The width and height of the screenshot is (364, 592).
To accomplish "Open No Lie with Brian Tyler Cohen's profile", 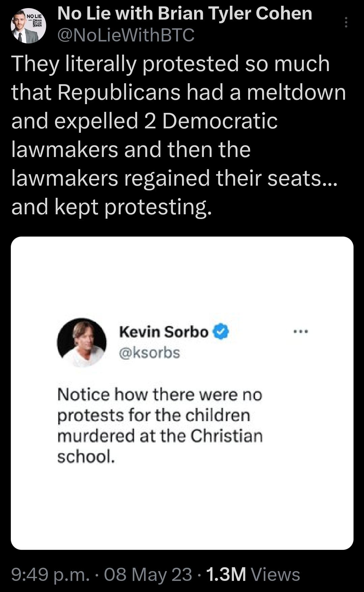I will 185,14.
